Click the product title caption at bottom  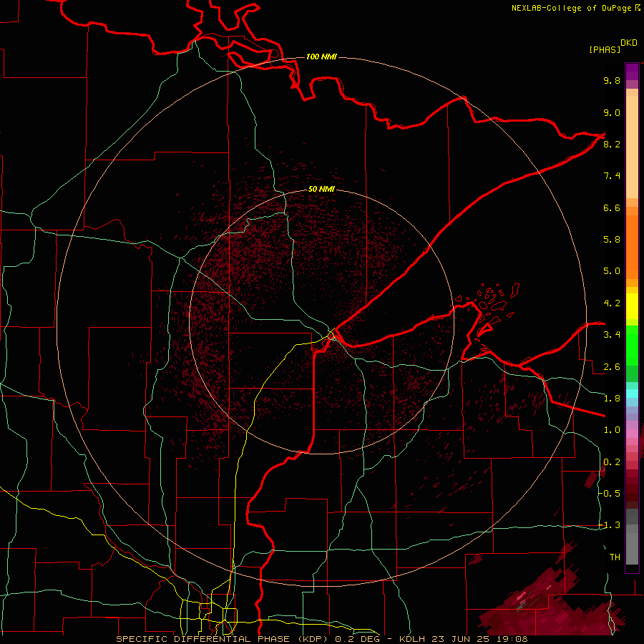tap(321, 639)
